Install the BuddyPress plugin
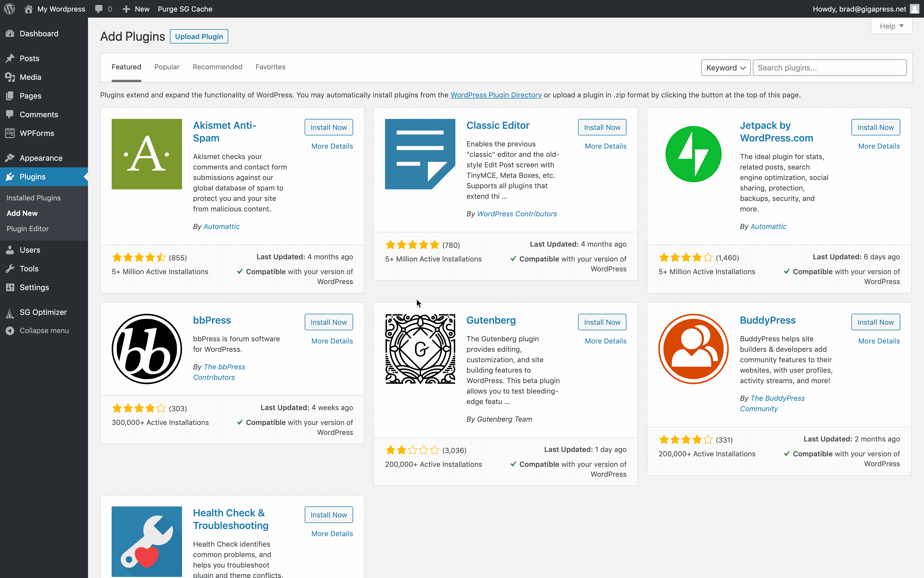 point(876,322)
